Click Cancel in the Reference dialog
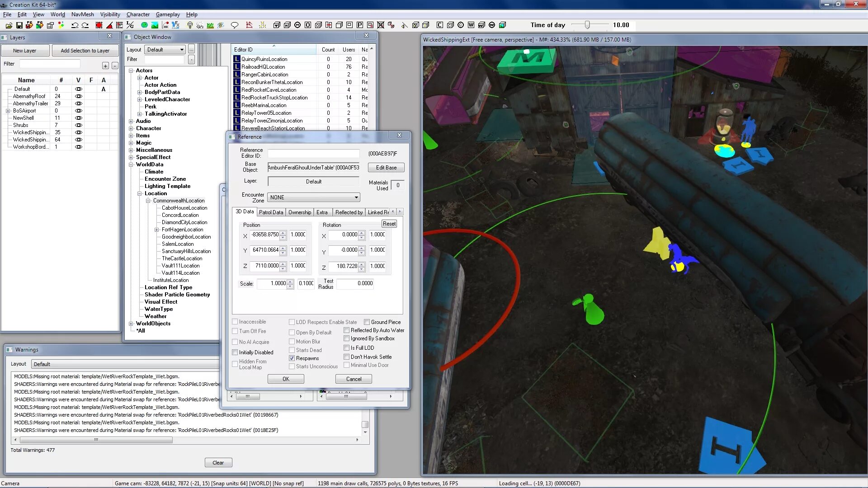Viewport: 868px width, 488px height. 354,379
